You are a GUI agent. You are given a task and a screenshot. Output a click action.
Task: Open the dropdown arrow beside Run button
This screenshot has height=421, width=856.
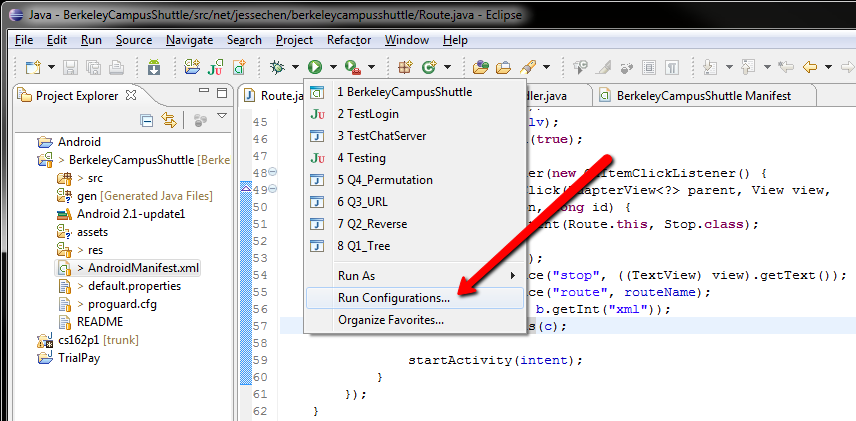331,68
